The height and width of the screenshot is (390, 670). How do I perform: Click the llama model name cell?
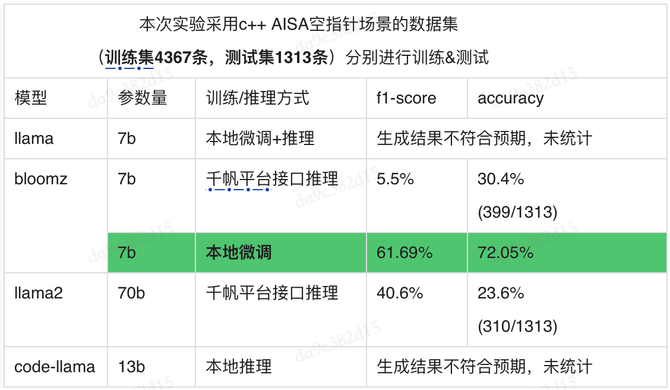coord(56,138)
